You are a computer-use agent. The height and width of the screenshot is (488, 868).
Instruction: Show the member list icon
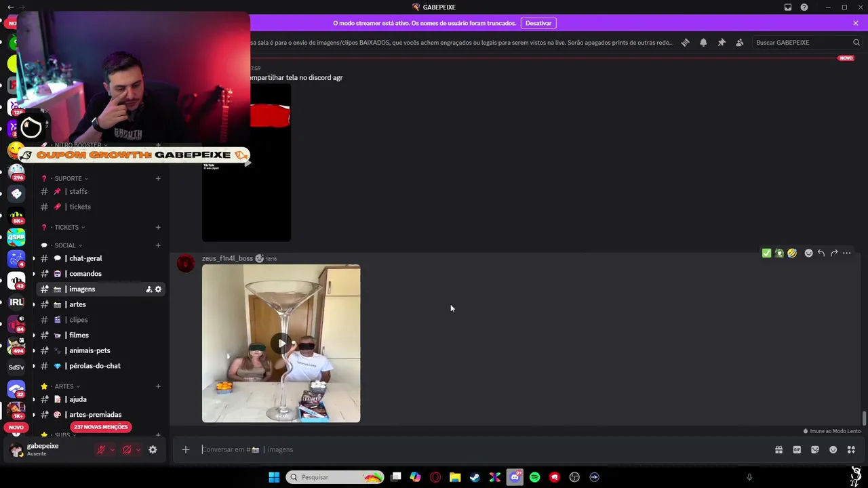[739, 42]
